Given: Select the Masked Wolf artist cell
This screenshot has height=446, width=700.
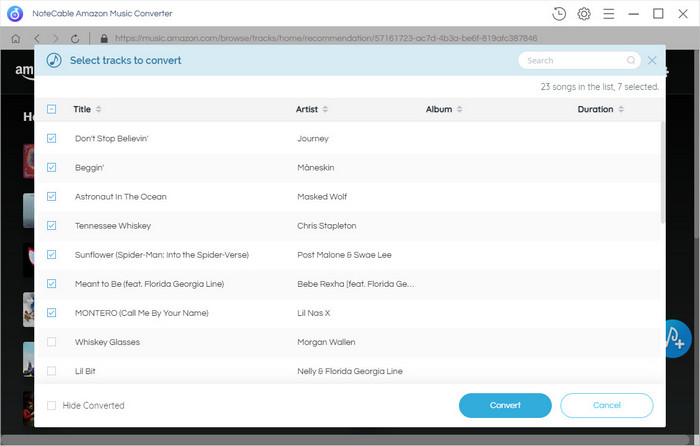Looking at the screenshot, I should [322, 196].
